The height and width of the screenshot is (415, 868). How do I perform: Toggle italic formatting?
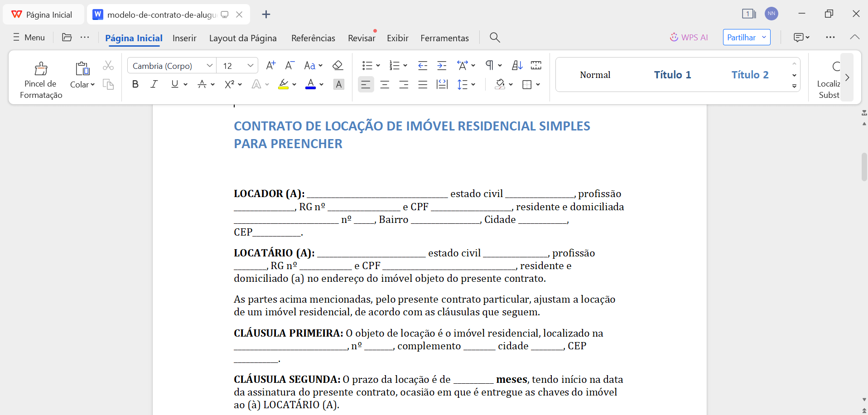coord(154,84)
